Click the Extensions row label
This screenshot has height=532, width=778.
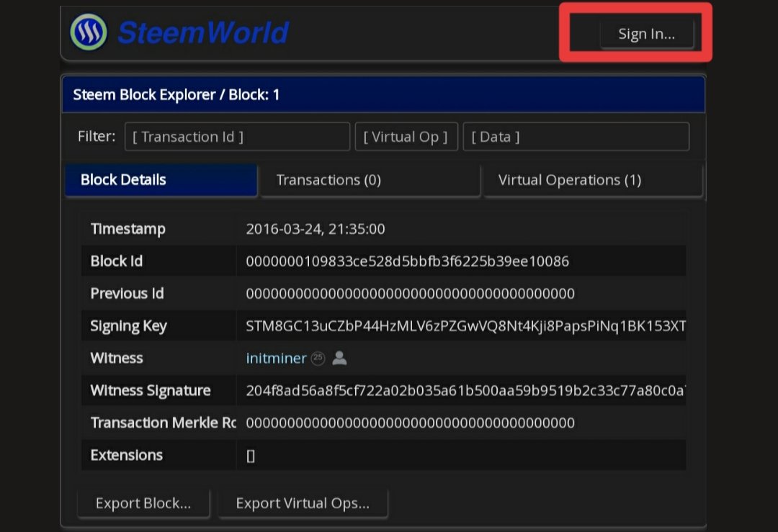click(x=127, y=455)
